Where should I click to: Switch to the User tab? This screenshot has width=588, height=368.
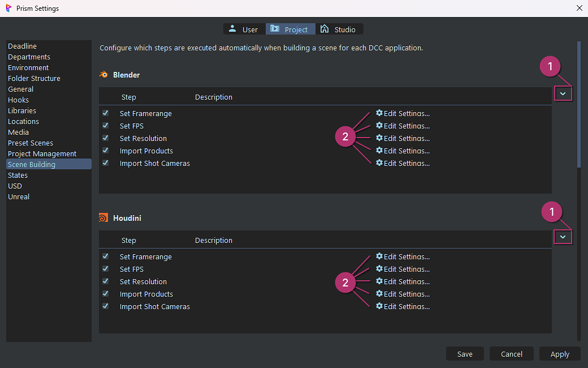coord(244,29)
